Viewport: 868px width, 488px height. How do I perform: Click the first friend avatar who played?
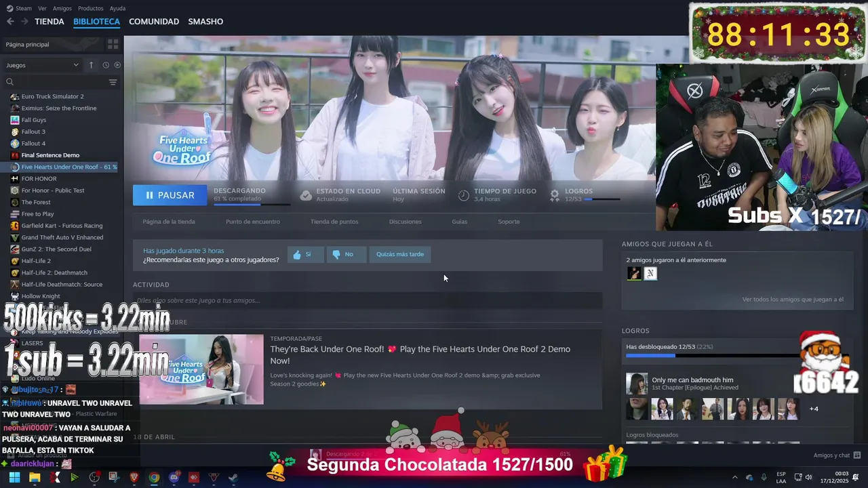pos(634,274)
